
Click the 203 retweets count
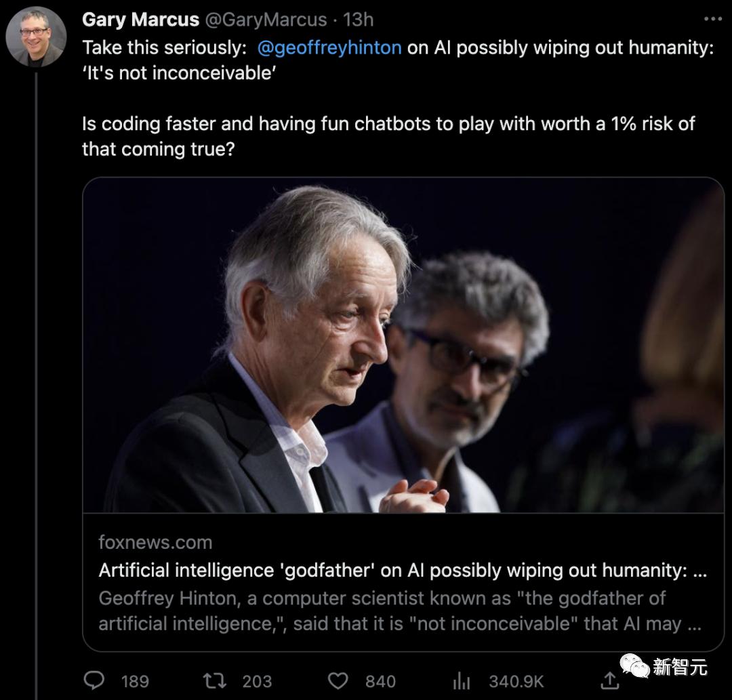click(257, 680)
